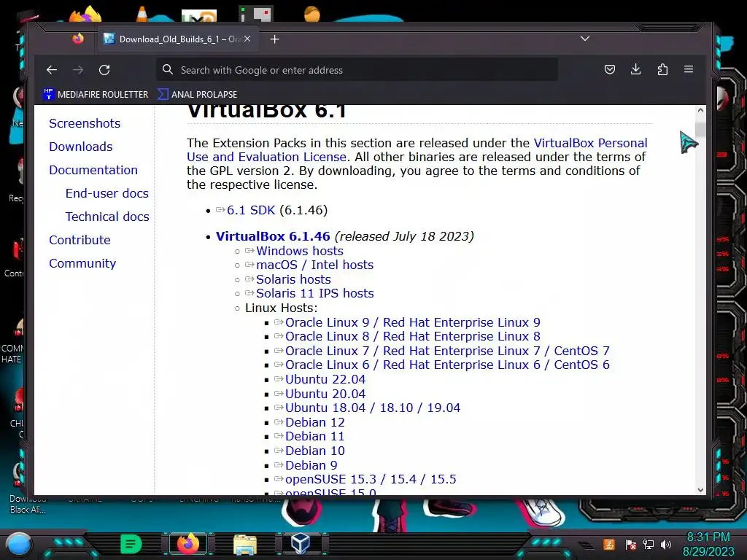
Task: Click the Action Center flag tray icon
Action: click(631, 544)
